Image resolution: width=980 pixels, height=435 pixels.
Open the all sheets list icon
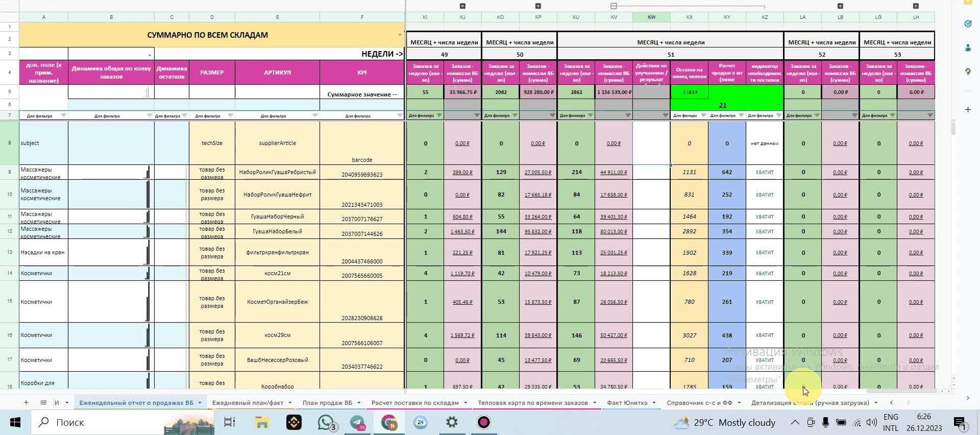point(43,402)
